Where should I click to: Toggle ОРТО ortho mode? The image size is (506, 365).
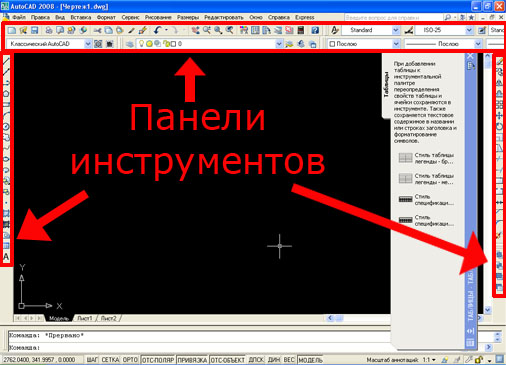[x=130, y=360]
